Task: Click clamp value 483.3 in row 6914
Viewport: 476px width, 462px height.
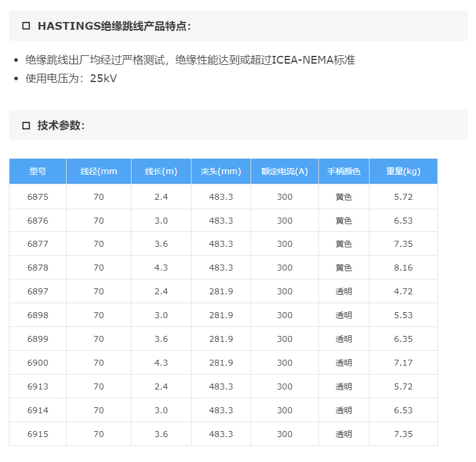Action: [x=221, y=410]
